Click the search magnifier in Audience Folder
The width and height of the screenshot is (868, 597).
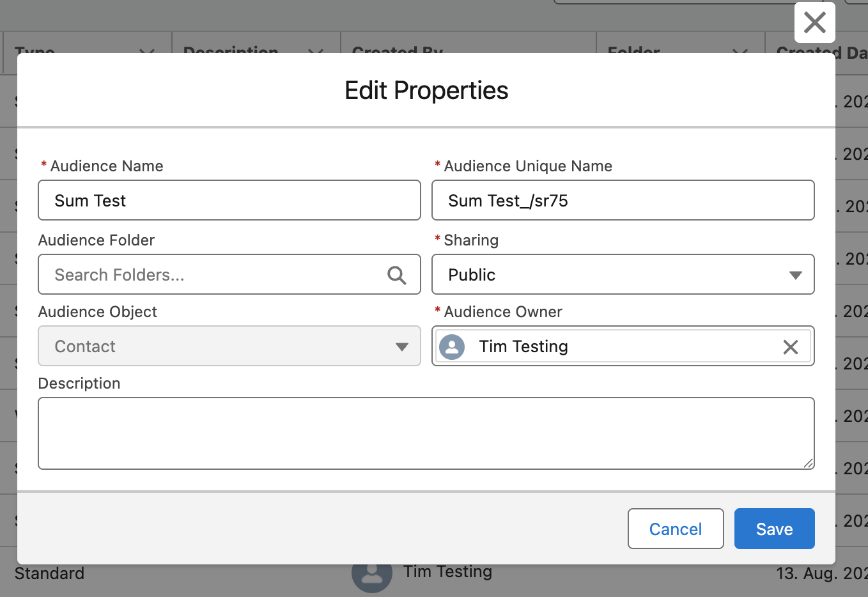[396, 275]
